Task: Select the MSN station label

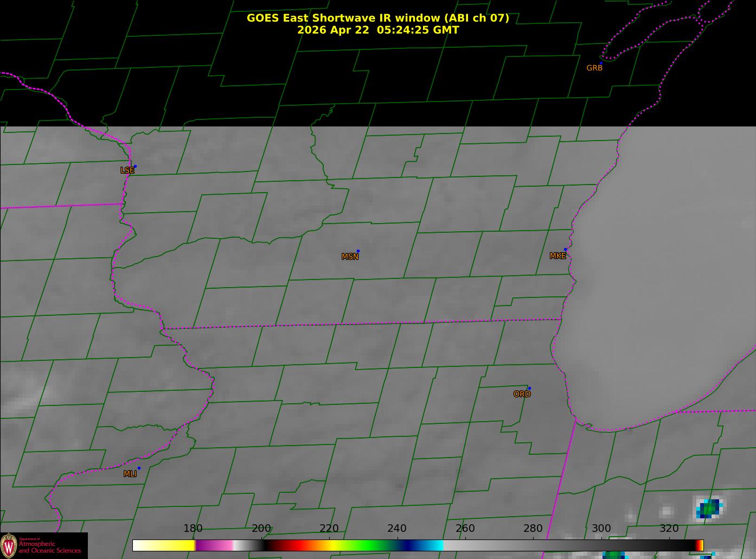Action: pyautogui.click(x=350, y=257)
